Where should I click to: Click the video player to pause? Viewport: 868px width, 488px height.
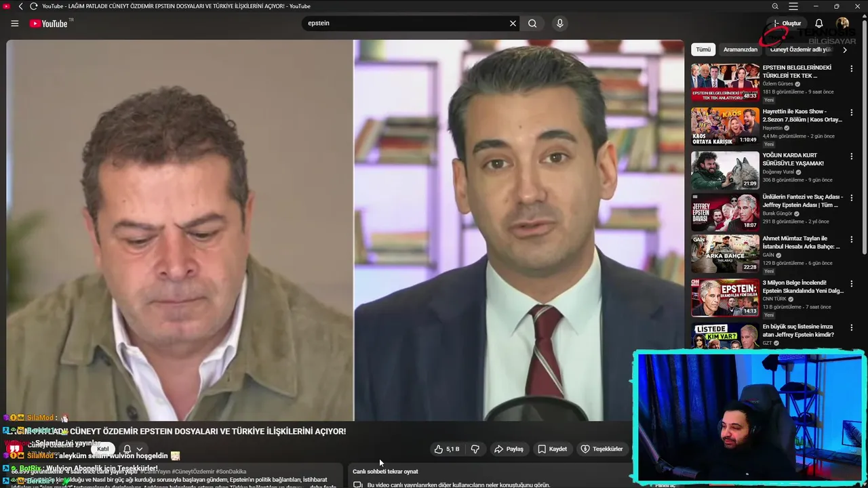[345, 230]
